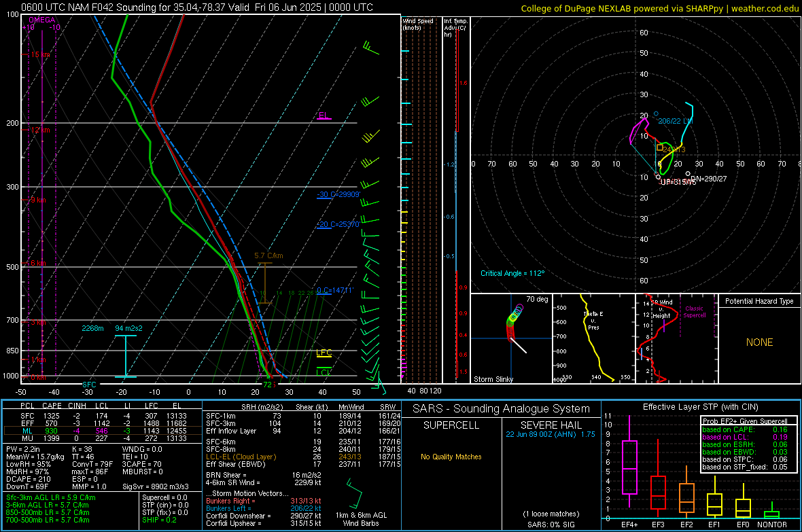Click the magenta EF4+ box plot
802x532 pixels.
(629, 467)
